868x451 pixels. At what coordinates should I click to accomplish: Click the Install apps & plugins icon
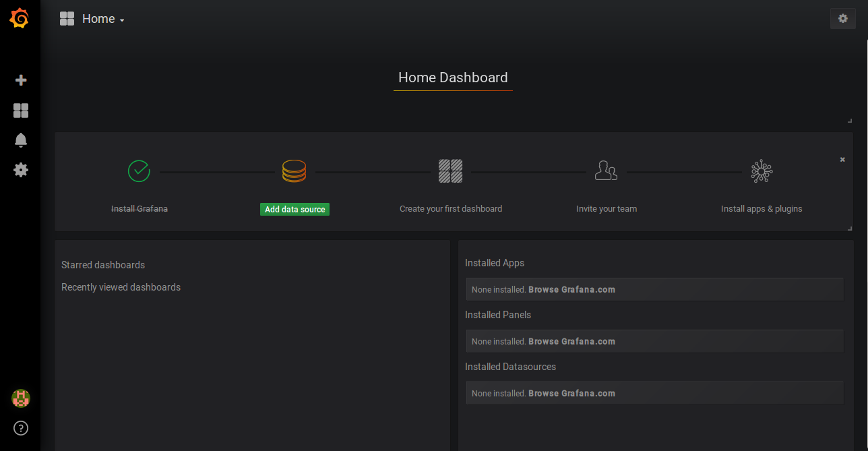coord(762,171)
